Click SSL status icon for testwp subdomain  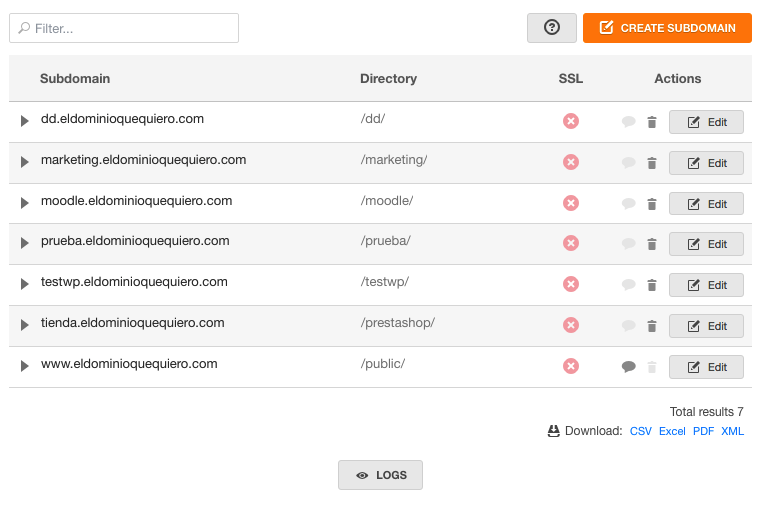(x=571, y=284)
